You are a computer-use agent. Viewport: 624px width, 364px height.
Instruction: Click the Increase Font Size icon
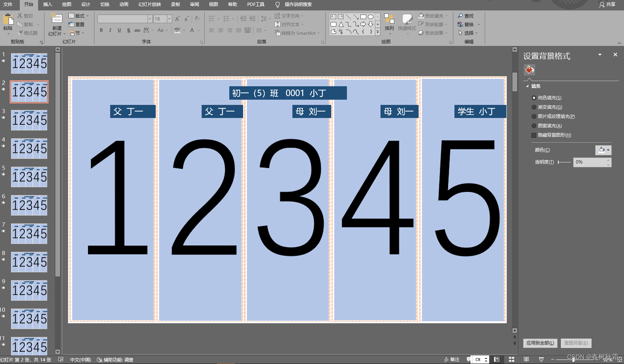(x=177, y=19)
